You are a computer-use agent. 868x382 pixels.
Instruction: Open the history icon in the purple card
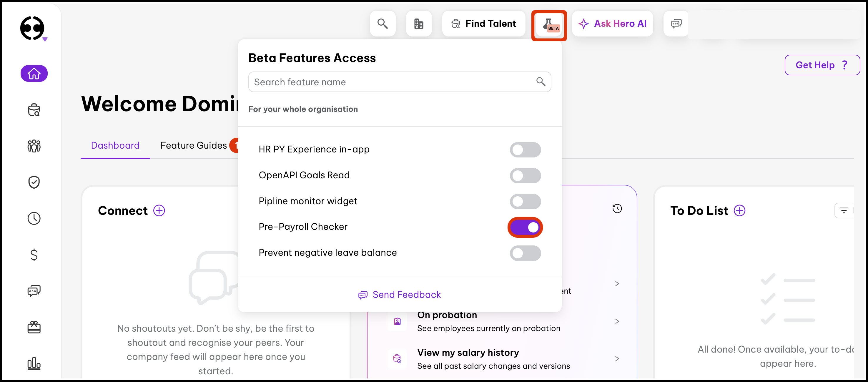617,209
